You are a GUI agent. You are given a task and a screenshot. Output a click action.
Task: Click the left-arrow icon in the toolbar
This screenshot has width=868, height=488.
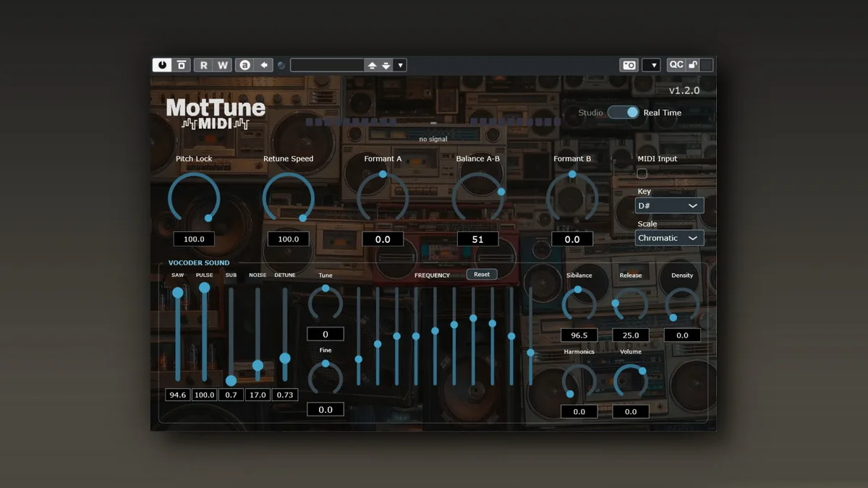click(x=264, y=65)
